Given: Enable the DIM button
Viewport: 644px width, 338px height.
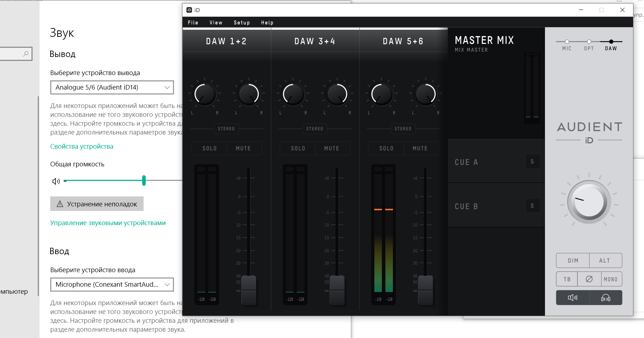Looking at the screenshot, I should (x=573, y=260).
